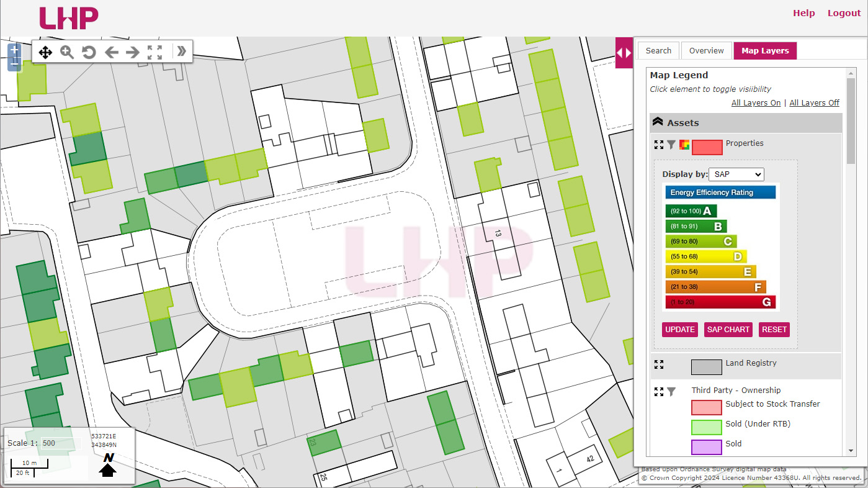This screenshot has width=868, height=488.
Task: Go to the previous map extent
Action: point(111,52)
